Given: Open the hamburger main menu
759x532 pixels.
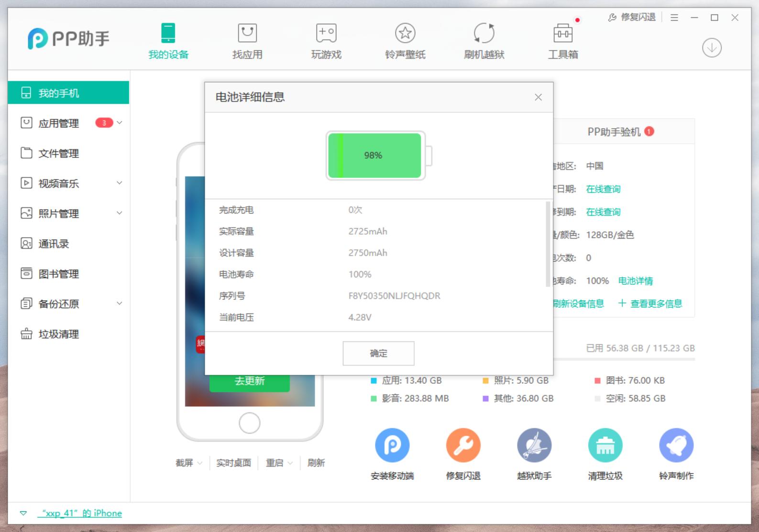Looking at the screenshot, I should pos(674,18).
